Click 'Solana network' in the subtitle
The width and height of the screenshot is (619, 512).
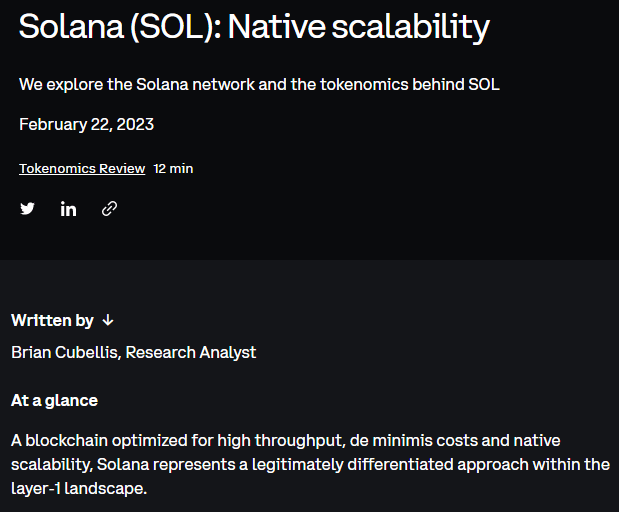point(196,84)
